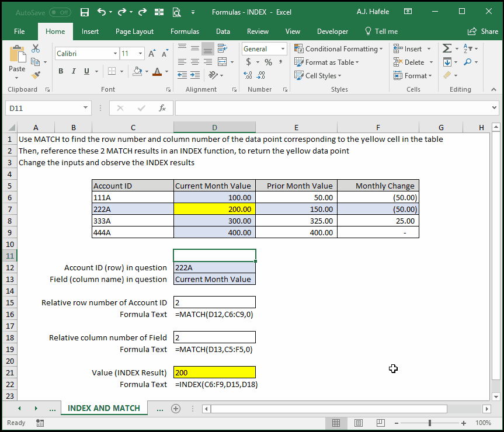Viewport: 504px width, 432px height.
Task: Click the formula bar input field
Action: click(x=333, y=108)
